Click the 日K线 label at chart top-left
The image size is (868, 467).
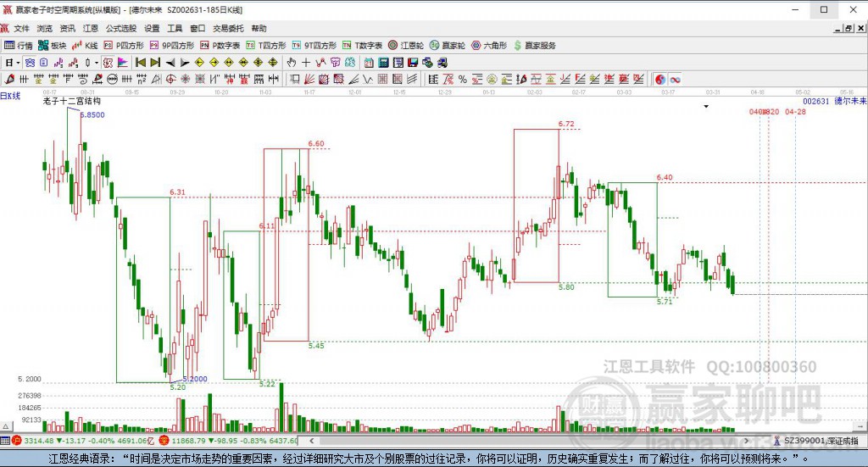pos(10,97)
